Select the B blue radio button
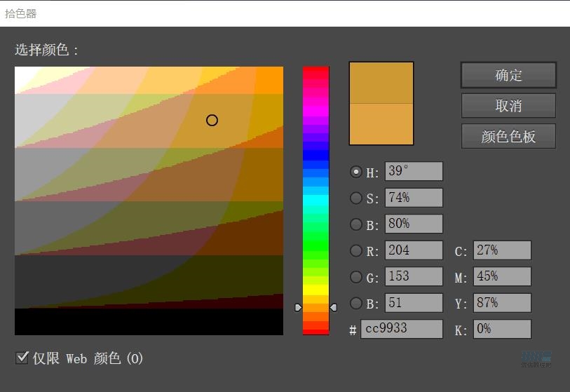This screenshot has height=392, width=570. click(x=356, y=303)
